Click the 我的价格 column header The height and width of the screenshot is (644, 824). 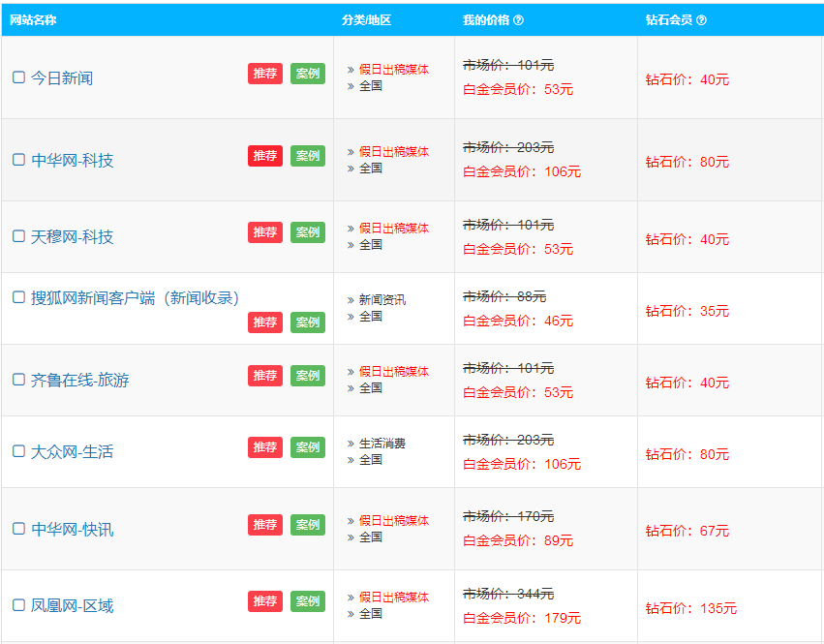point(486,20)
